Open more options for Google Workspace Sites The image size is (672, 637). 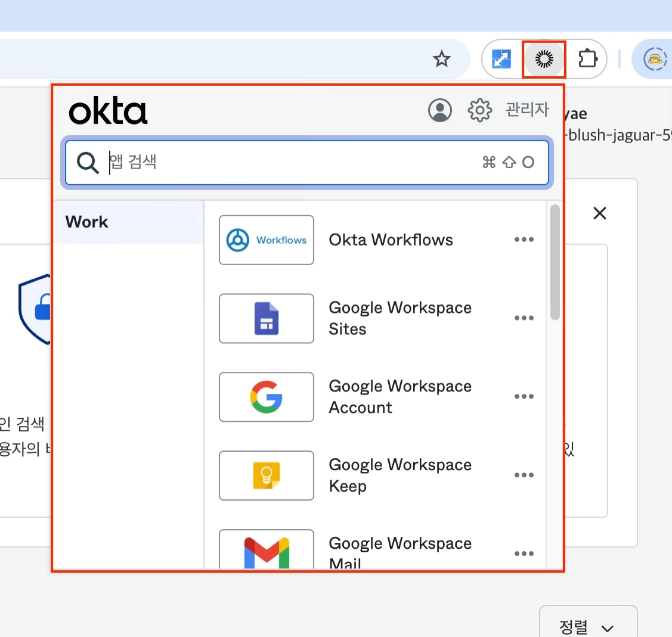pos(524,318)
